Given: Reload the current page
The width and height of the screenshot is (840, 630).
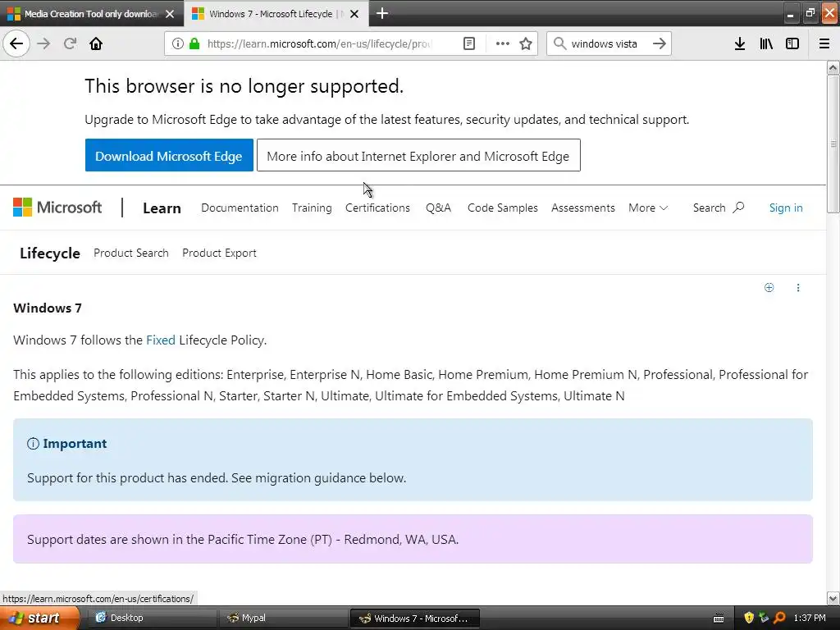Looking at the screenshot, I should point(71,43).
